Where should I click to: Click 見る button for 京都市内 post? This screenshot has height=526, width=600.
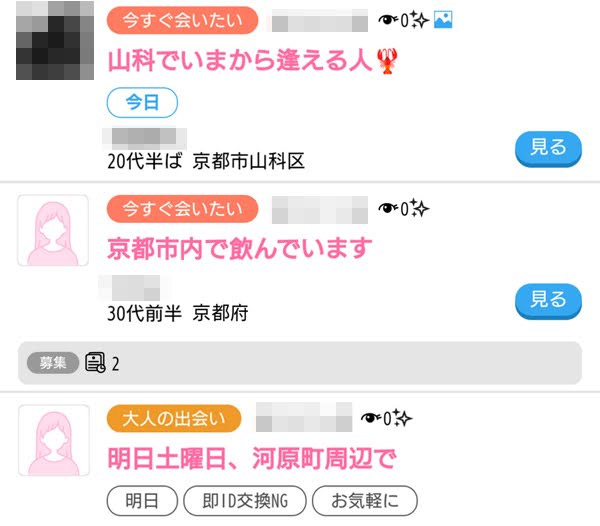tap(548, 301)
